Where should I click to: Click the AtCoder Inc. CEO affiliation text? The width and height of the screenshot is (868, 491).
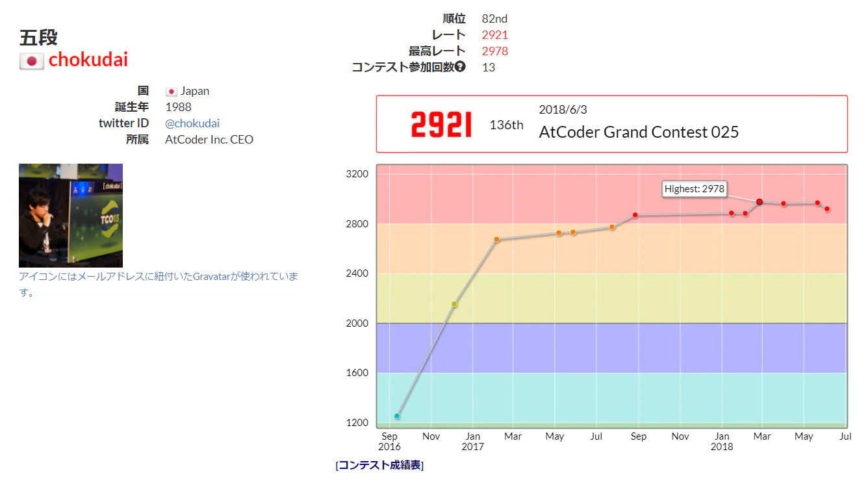coord(209,140)
